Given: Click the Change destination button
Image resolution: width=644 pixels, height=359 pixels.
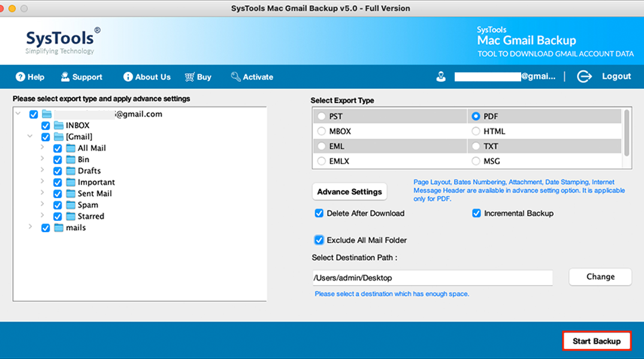Looking at the screenshot, I should point(600,277).
